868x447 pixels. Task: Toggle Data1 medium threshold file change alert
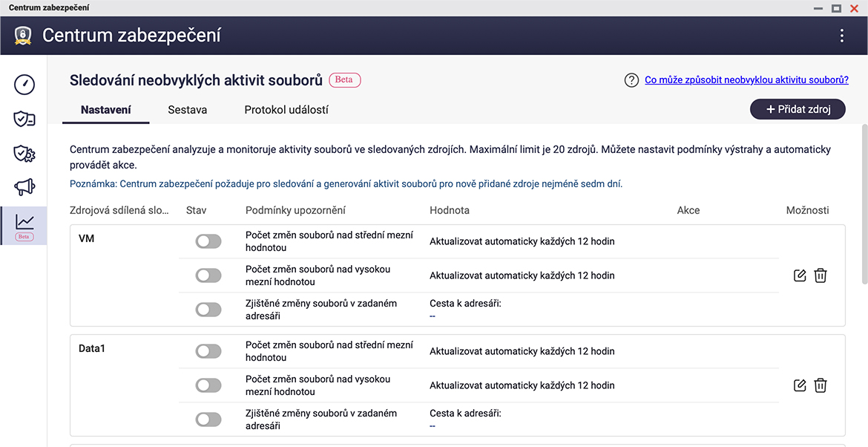208,351
